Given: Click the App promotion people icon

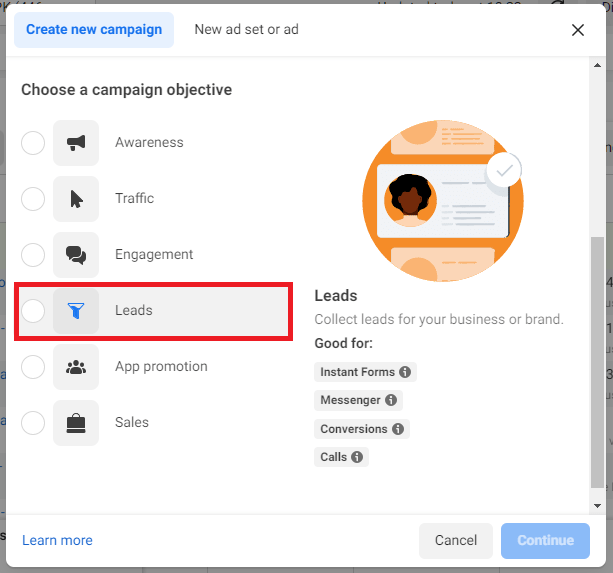Looking at the screenshot, I should pos(76,367).
